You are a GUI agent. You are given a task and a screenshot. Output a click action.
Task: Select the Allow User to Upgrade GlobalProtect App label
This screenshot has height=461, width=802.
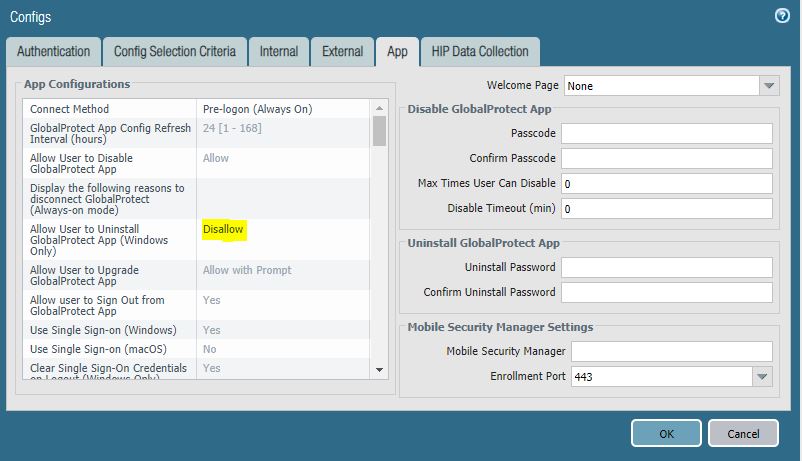tap(84, 276)
